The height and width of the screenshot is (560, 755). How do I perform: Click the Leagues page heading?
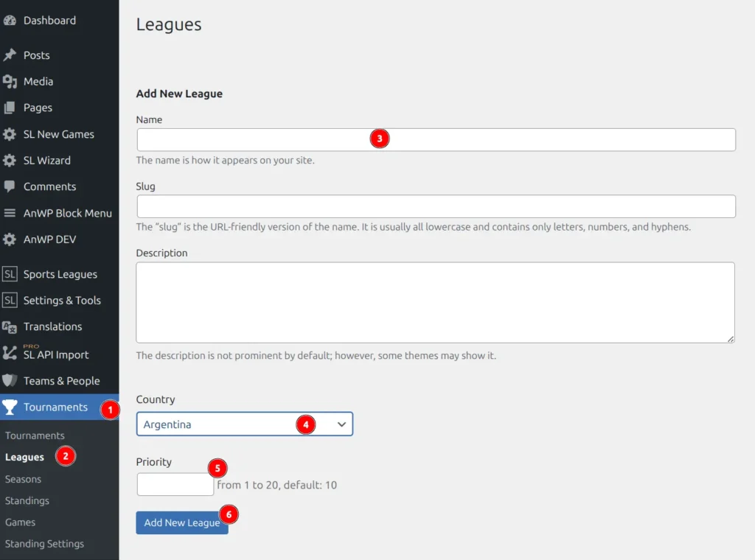tap(169, 24)
